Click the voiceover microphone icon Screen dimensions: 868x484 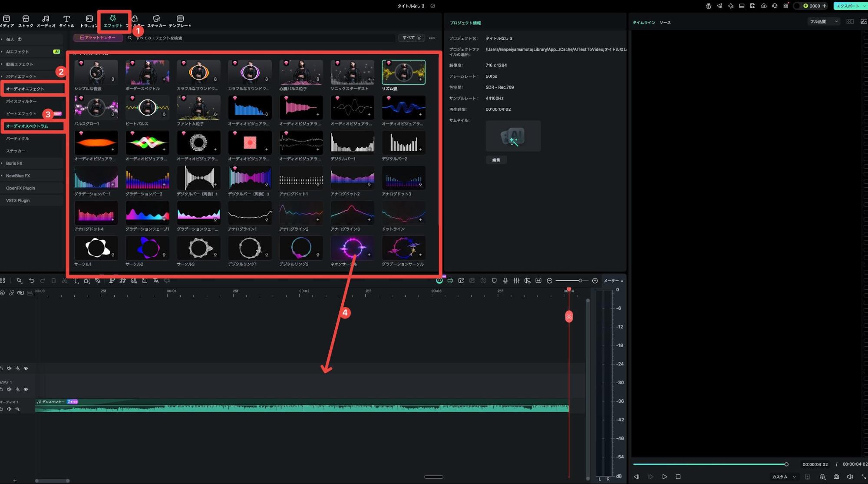[505, 281]
